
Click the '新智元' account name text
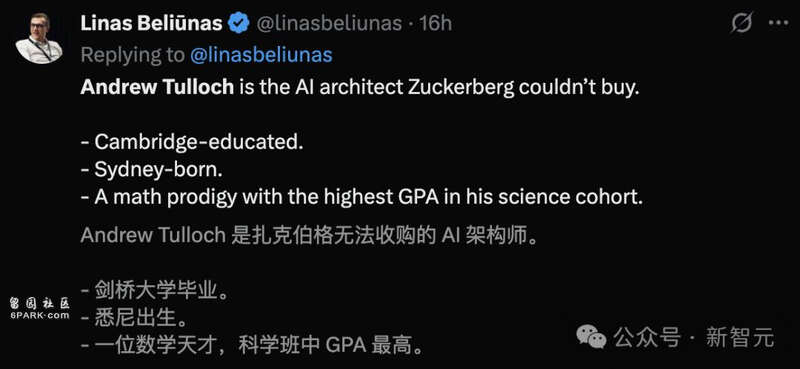pyautogui.click(x=740, y=338)
